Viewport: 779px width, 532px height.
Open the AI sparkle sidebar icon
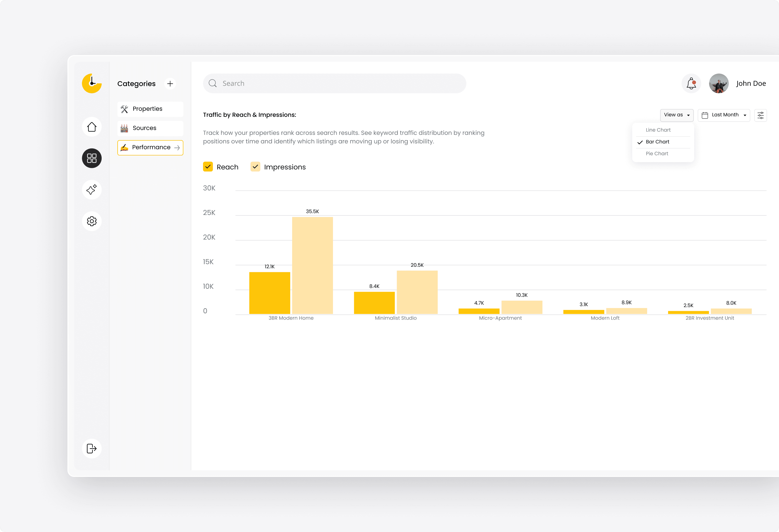(x=91, y=190)
